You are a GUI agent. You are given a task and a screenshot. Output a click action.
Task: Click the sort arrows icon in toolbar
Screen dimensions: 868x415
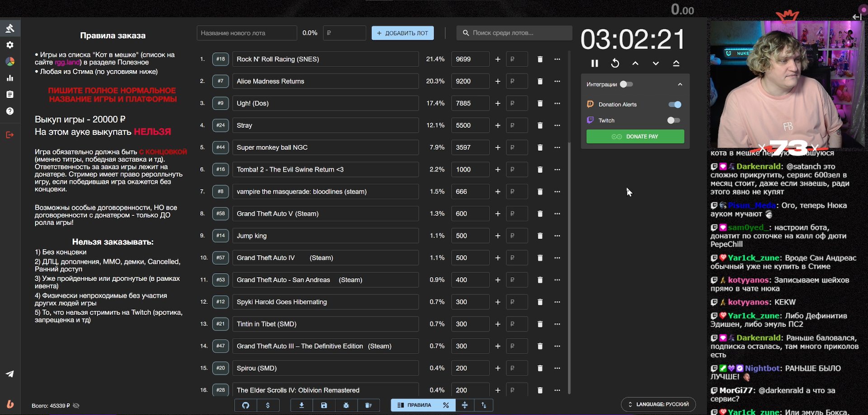[x=484, y=406]
